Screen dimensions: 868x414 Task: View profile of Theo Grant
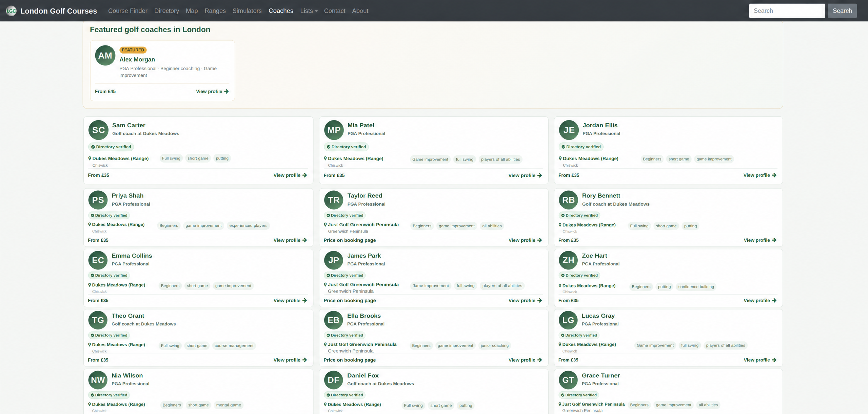click(x=290, y=360)
